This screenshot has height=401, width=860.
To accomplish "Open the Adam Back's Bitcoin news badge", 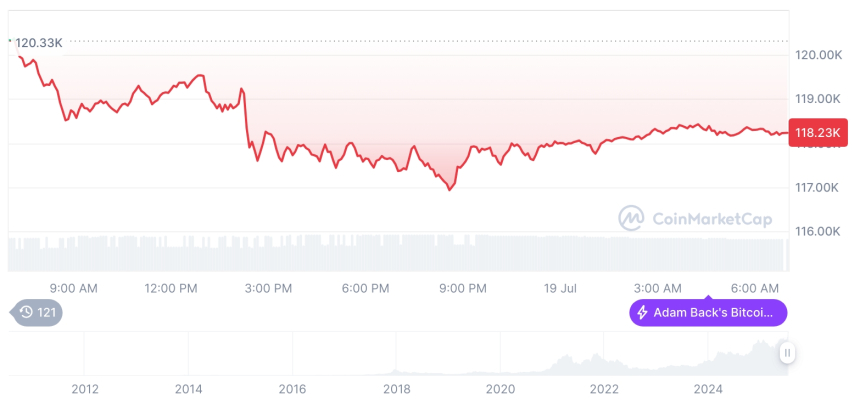I will (x=708, y=313).
